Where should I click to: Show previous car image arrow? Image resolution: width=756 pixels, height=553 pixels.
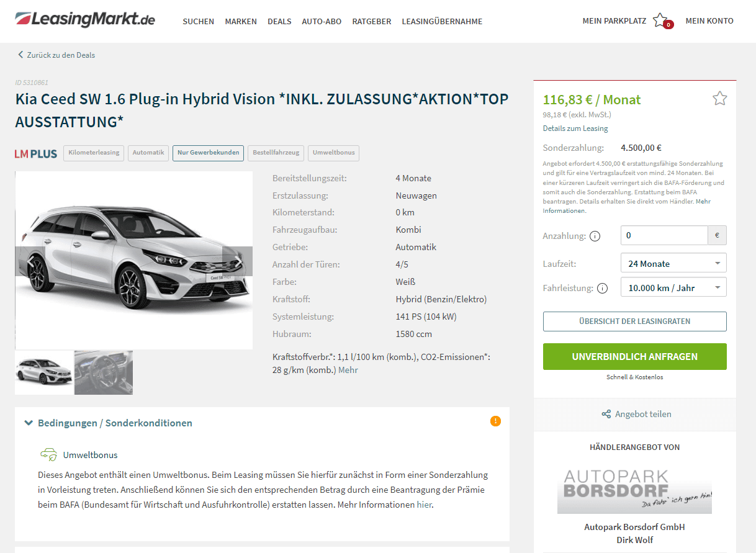point(30,261)
